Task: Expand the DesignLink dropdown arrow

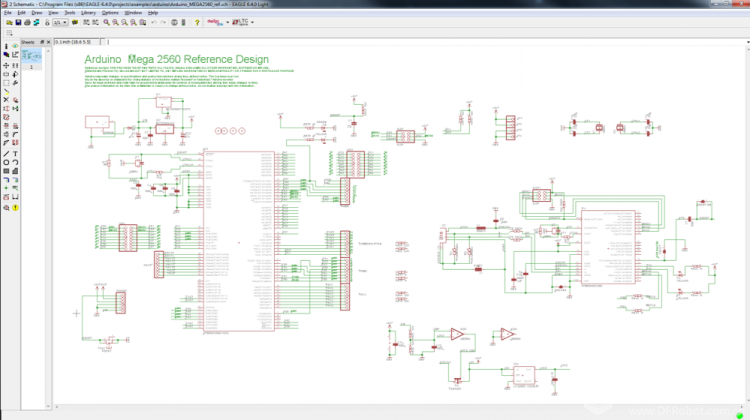Action: click(x=228, y=22)
